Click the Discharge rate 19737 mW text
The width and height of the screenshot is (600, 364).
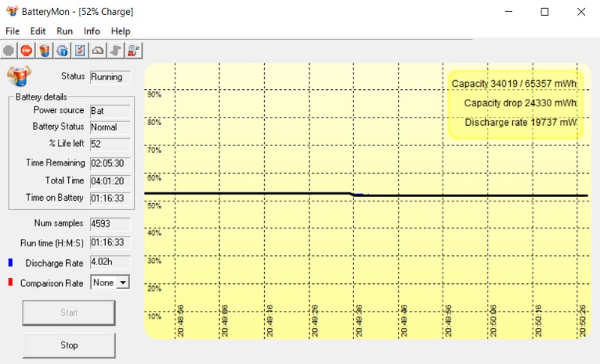click(521, 122)
